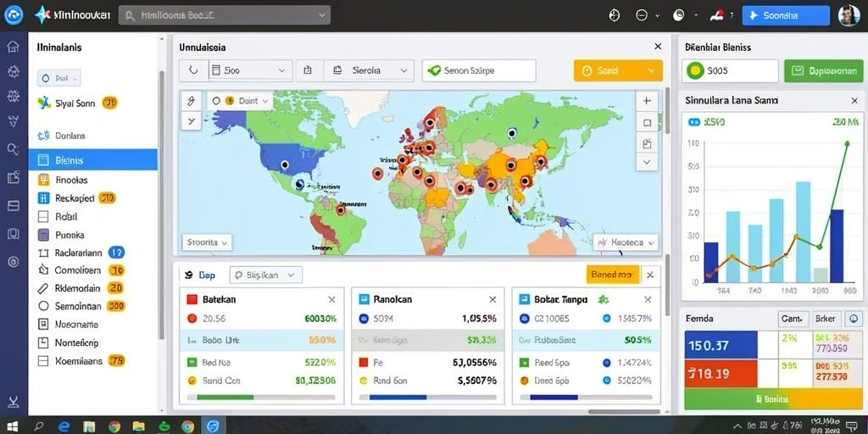Image resolution: width=868 pixels, height=434 pixels.
Task: Select the Semoinnan radio item
Action: tap(44, 305)
